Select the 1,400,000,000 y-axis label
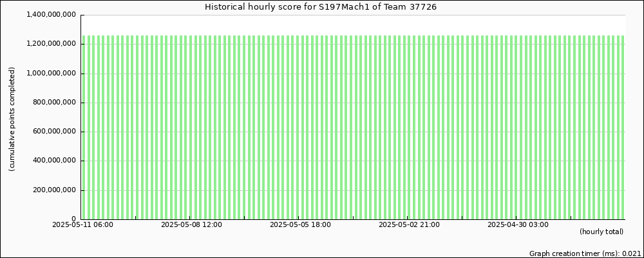The width and height of the screenshot is (644, 258). pos(51,15)
